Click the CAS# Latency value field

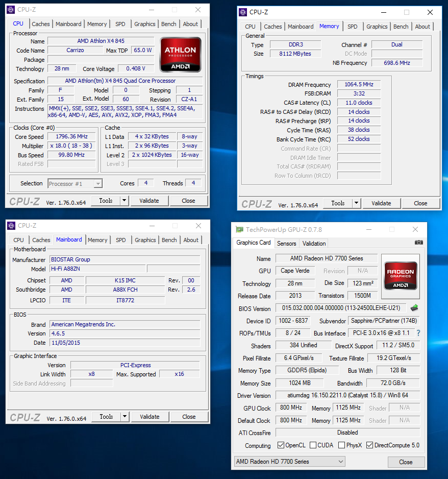tap(359, 103)
